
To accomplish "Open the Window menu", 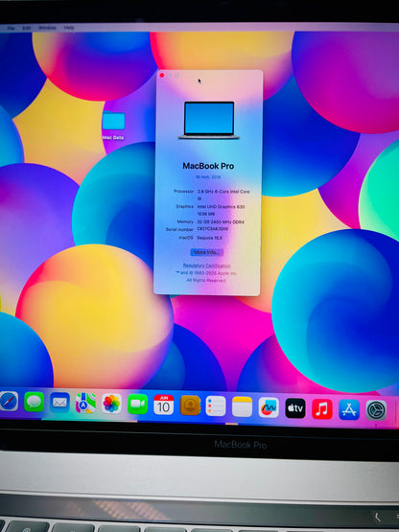I will tap(47, 28).
